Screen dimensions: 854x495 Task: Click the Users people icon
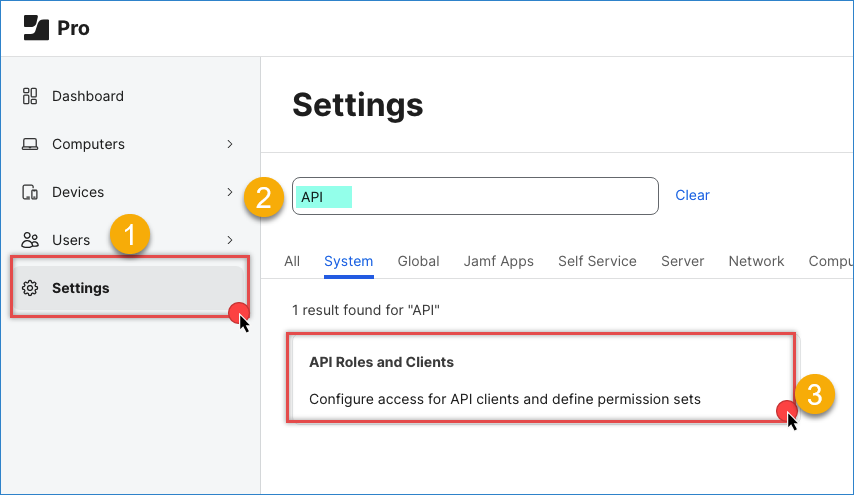30,240
